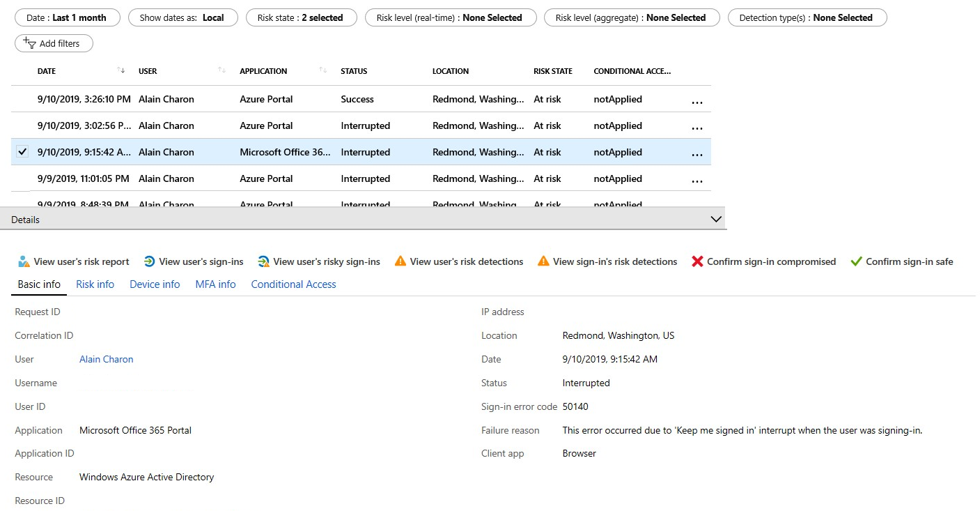Switch to the Conditional Access tab

[293, 284]
